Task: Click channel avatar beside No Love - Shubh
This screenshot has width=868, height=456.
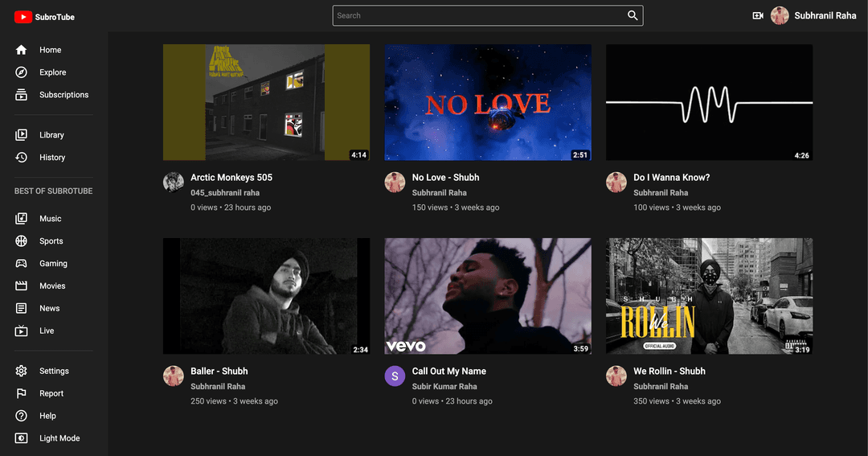Action: click(395, 182)
